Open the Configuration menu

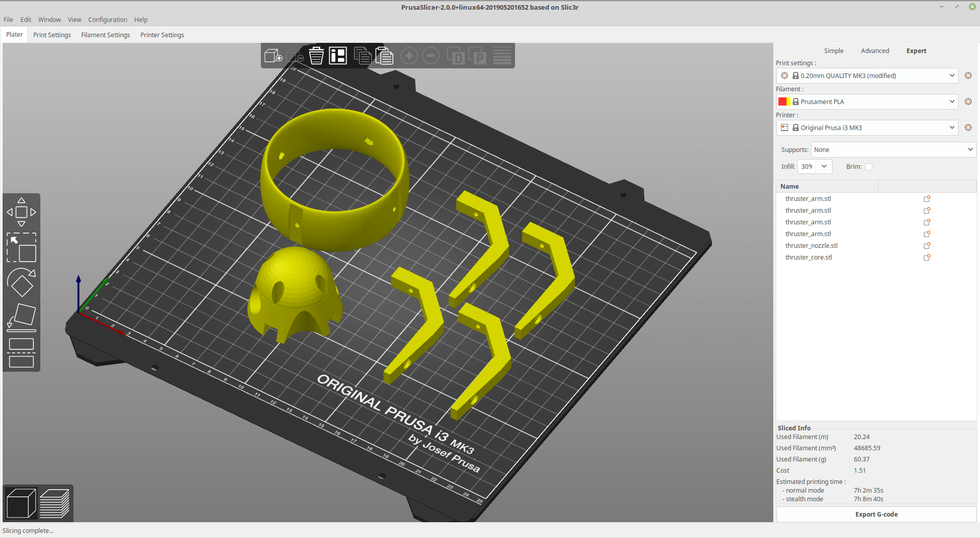pyautogui.click(x=107, y=19)
